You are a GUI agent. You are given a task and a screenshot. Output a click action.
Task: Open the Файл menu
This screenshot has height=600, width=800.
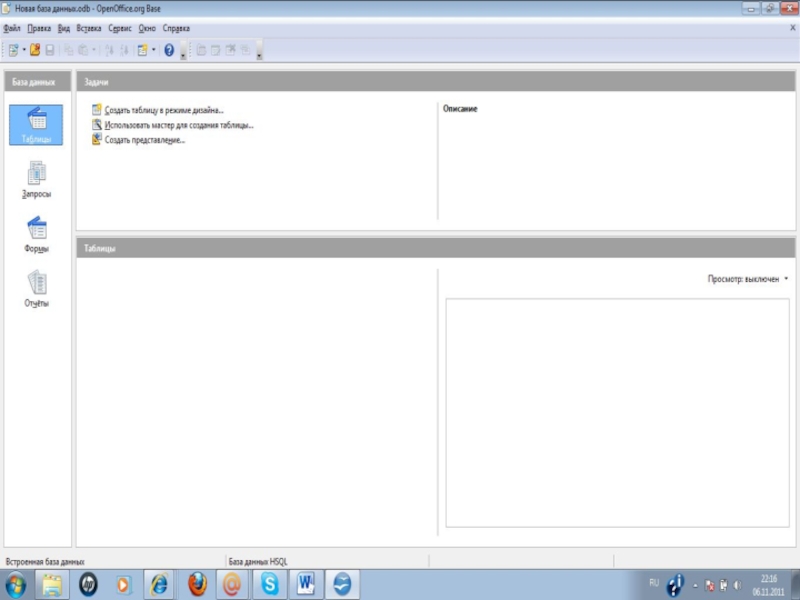coord(12,29)
